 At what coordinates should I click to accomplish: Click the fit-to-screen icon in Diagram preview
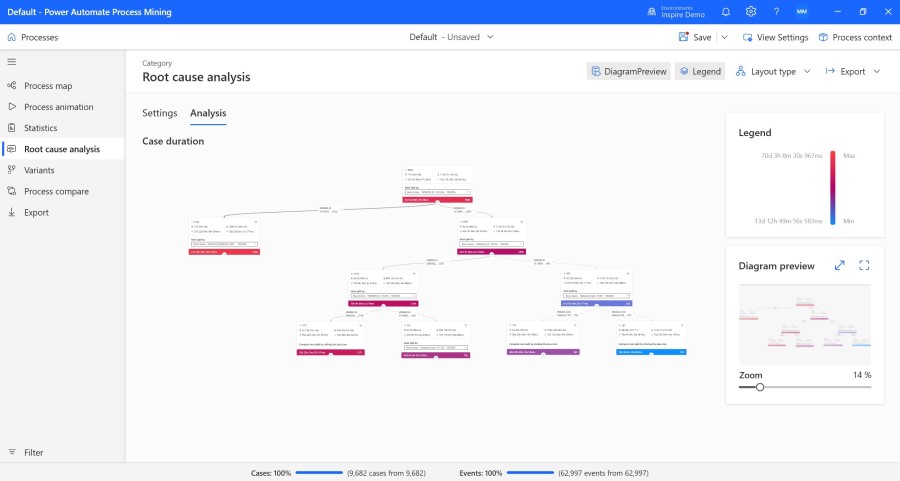864,265
